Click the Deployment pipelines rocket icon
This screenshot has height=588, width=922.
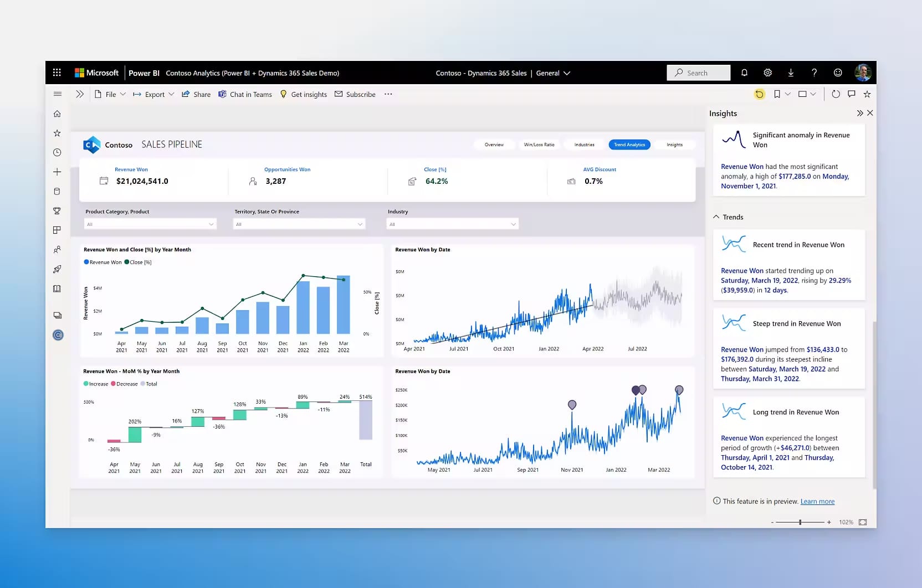[57, 270]
